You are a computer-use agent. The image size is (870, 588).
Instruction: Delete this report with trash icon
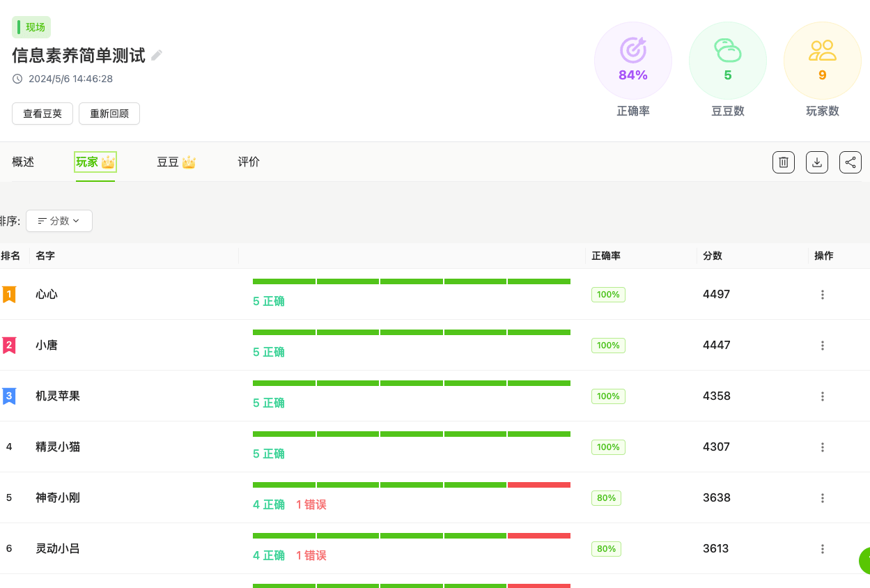point(784,162)
